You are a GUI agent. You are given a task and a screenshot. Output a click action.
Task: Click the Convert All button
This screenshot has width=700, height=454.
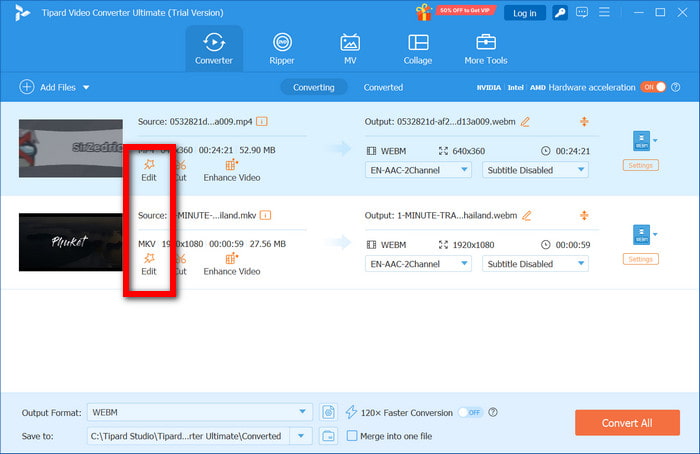627,423
